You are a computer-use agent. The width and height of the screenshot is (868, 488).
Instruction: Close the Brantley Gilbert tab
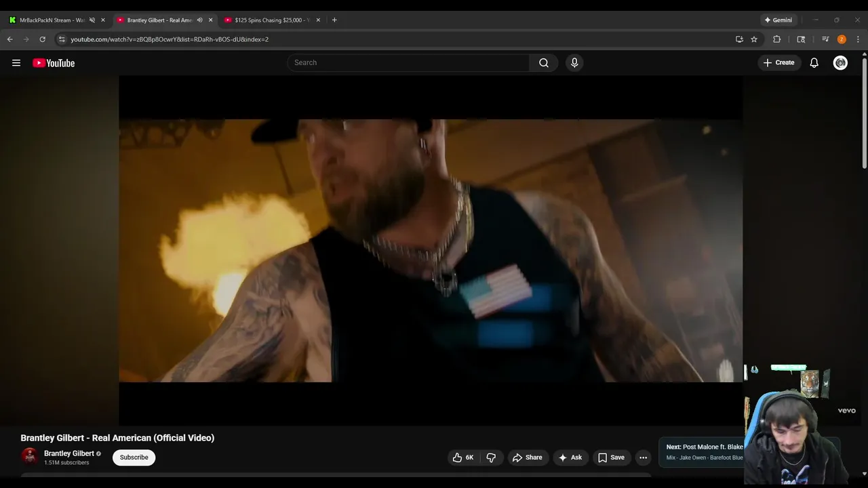[210, 20]
